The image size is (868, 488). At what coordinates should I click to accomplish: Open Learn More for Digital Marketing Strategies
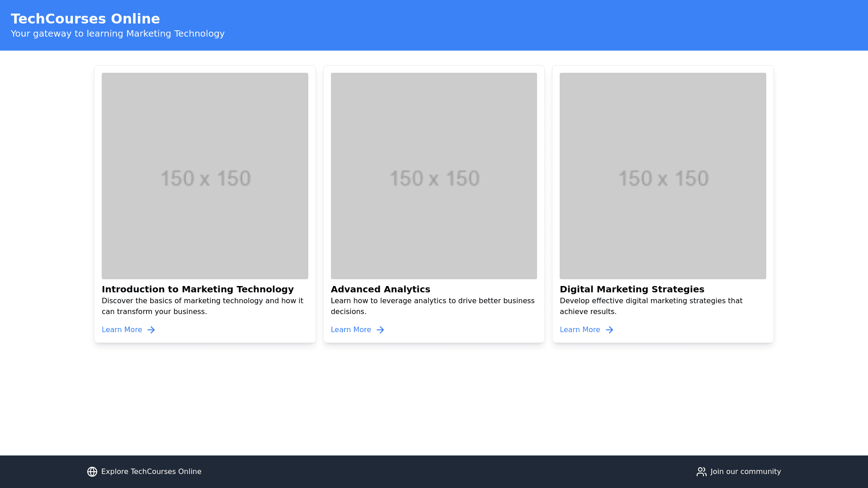click(x=580, y=330)
